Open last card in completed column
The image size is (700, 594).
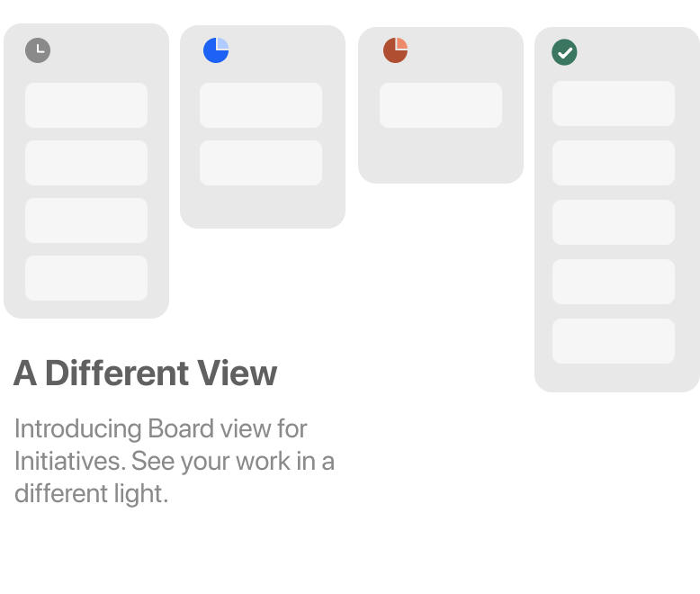coord(614,341)
